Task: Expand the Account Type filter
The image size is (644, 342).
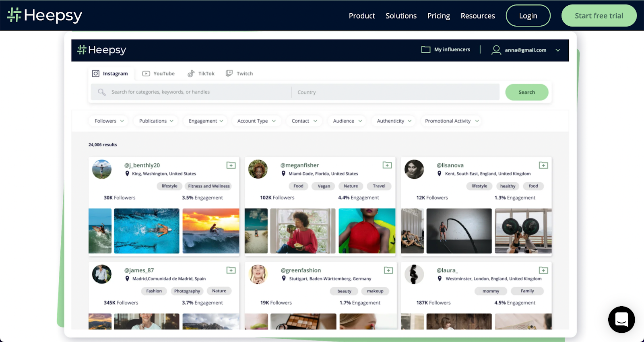Action: pyautogui.click(x=256, y=121)
